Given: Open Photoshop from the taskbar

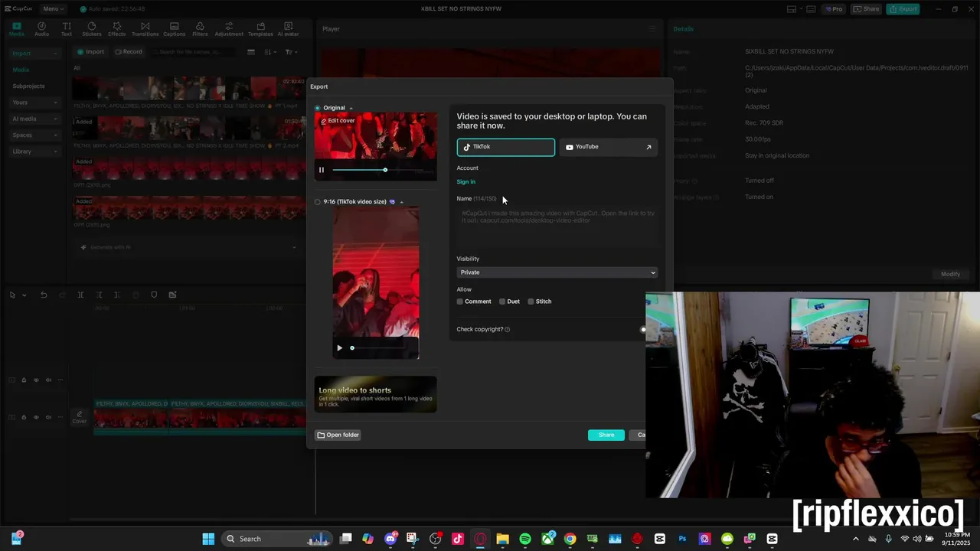Looking at the screenshot, I should point(682,539).
